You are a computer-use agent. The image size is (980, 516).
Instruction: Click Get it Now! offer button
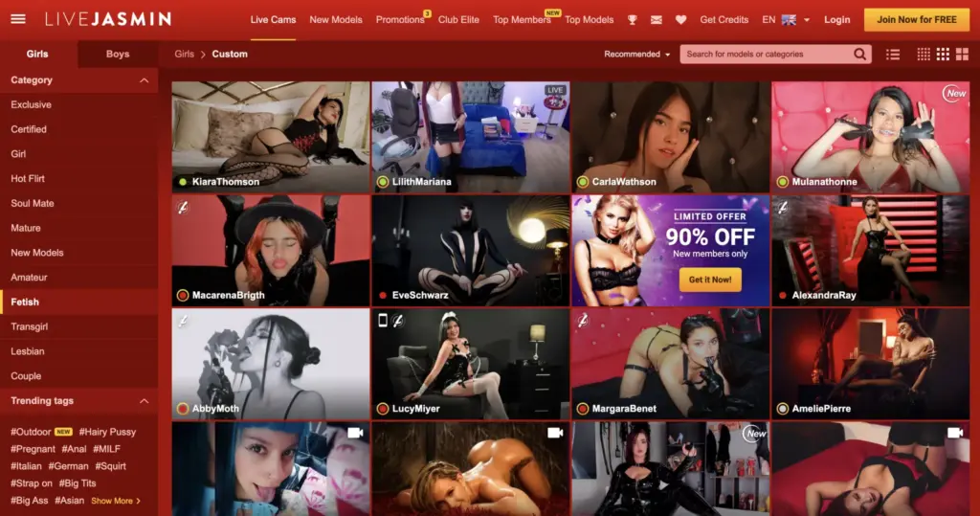710,280
